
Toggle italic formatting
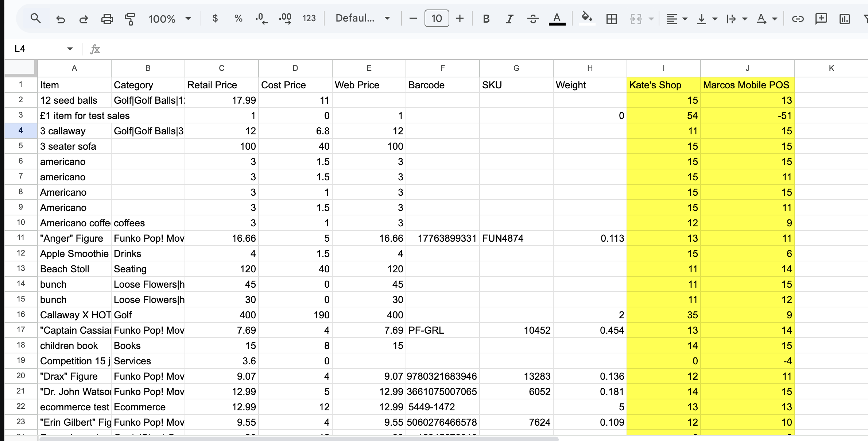point(509,19)
